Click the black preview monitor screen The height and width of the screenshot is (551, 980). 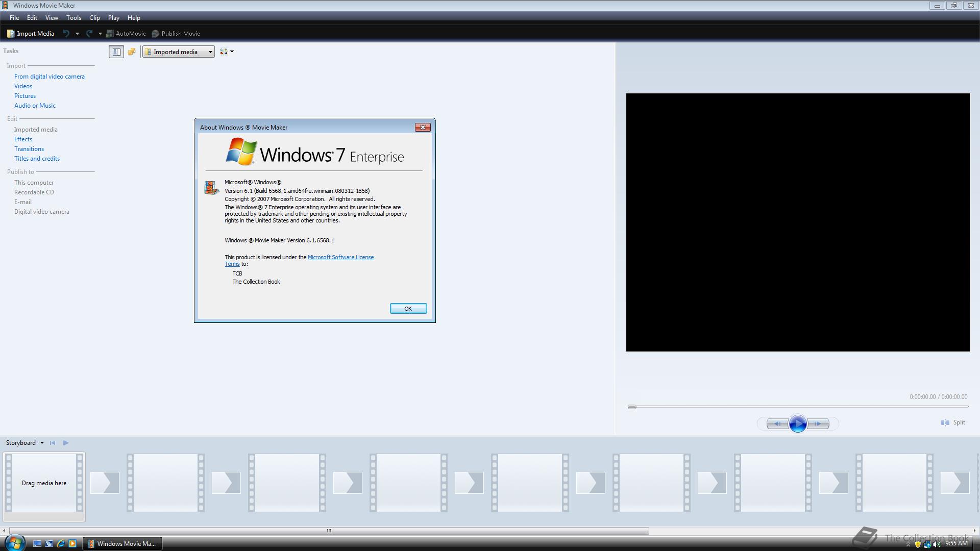click(798, 222)
